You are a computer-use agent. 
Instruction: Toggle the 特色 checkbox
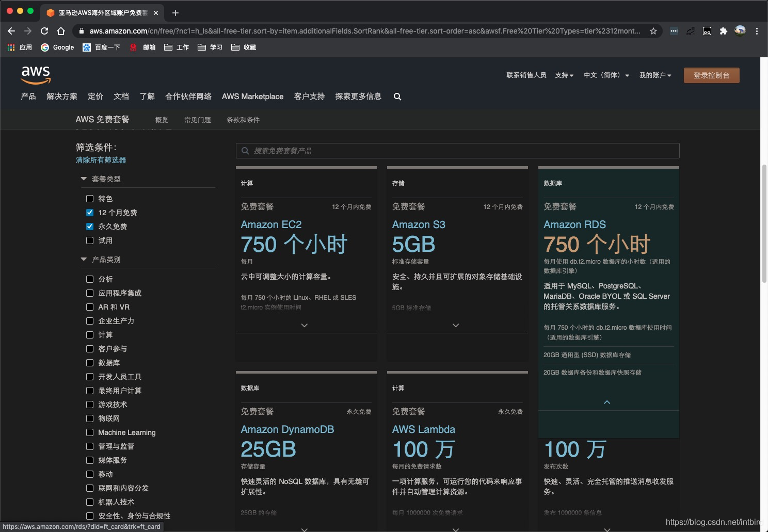click(x=90, y=199)
